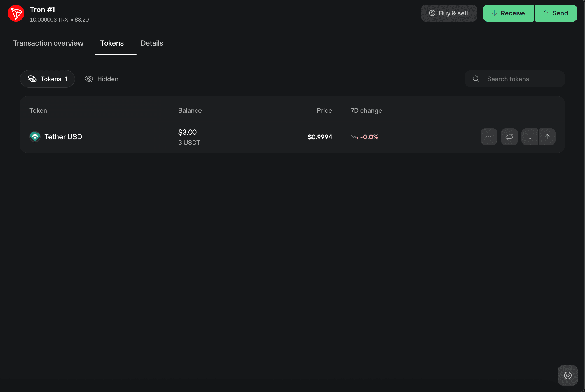
Task: Switch to Transaction overview tab
Action: tap(48, 43)
